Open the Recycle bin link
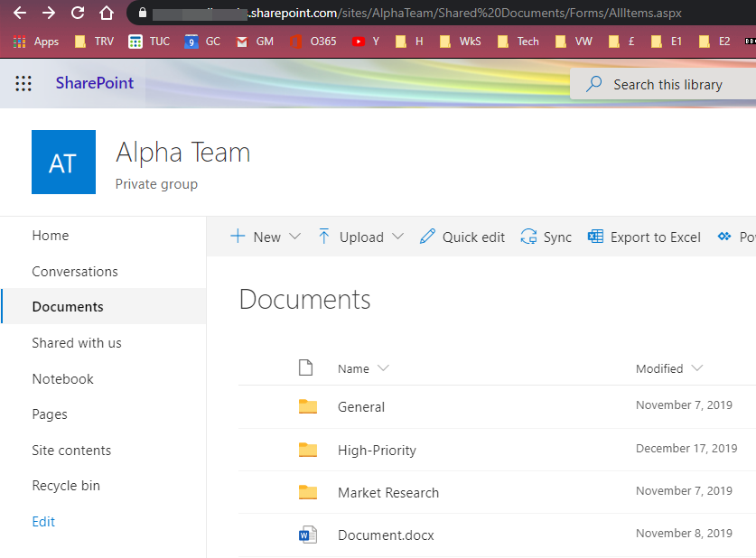 point(66,485)
